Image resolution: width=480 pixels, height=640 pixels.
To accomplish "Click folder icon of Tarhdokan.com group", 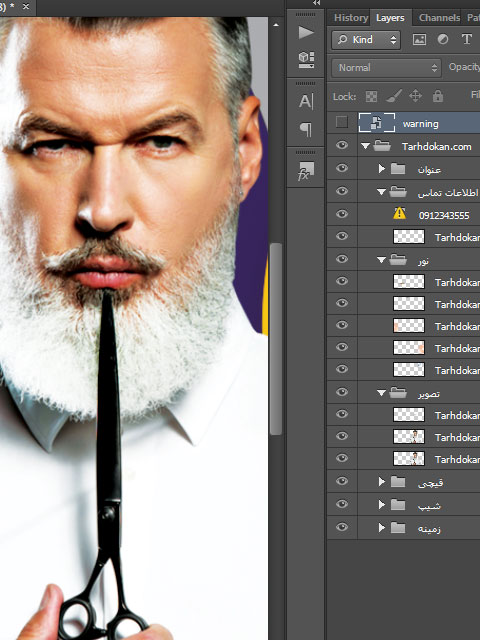I will pyautogui.click(x=382, y=146).
